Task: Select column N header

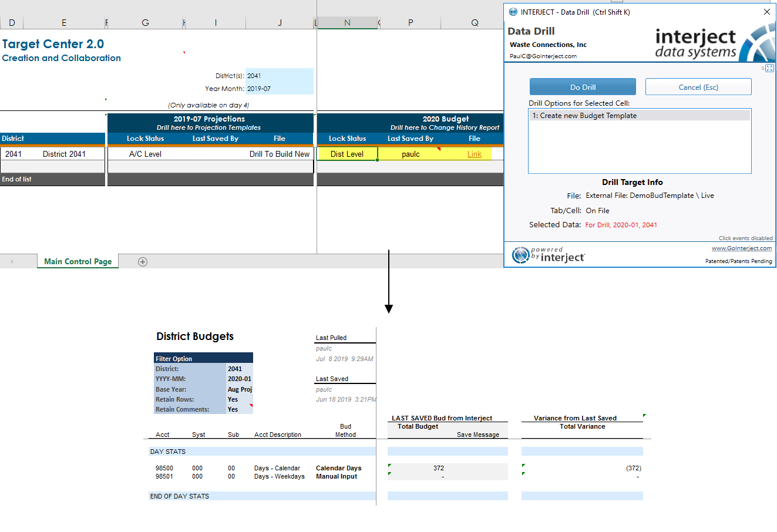Action: pos(347,23)
